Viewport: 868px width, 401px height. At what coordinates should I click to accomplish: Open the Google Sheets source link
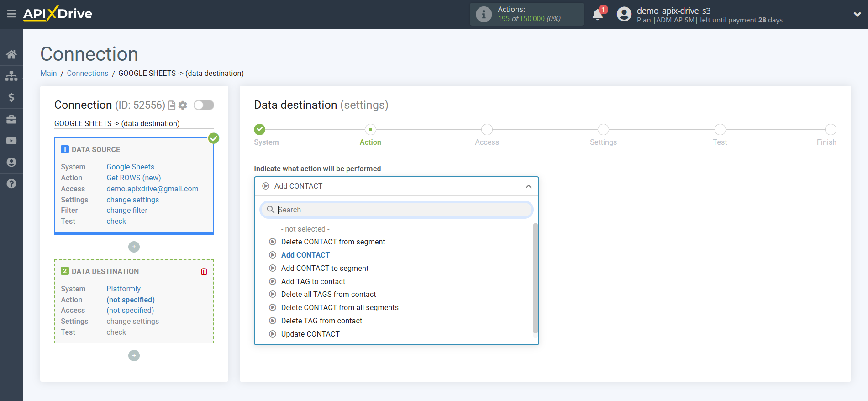[130, 167]
